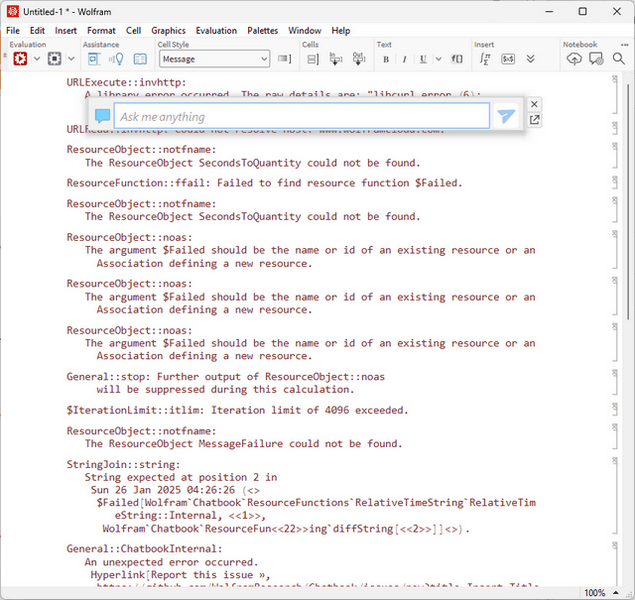Expand the Evaluate button dropdown arrow
The width and height of the screenshot is (635, 600).
coord(37,59)
